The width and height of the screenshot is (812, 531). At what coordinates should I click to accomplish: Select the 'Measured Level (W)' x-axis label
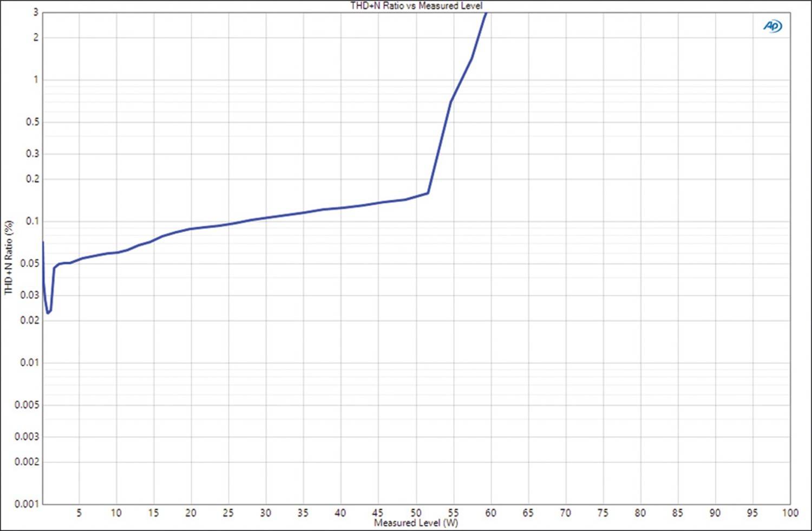point(416,523)
